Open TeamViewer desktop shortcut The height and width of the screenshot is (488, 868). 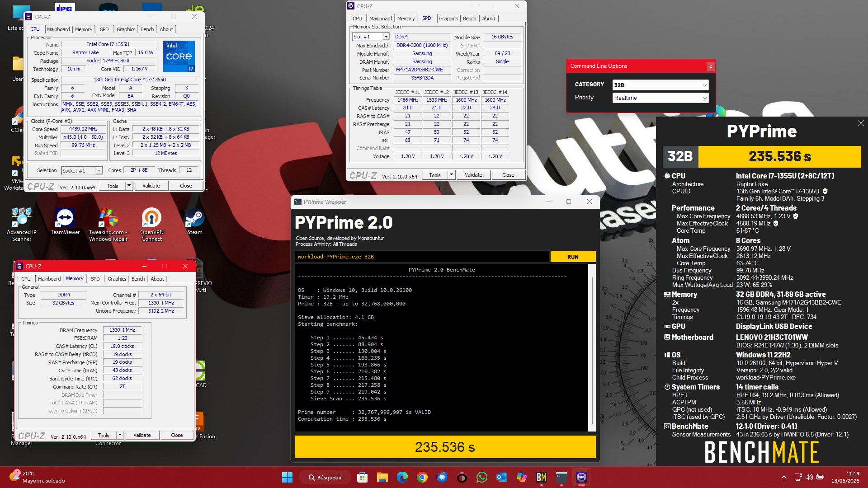[65, 221]
